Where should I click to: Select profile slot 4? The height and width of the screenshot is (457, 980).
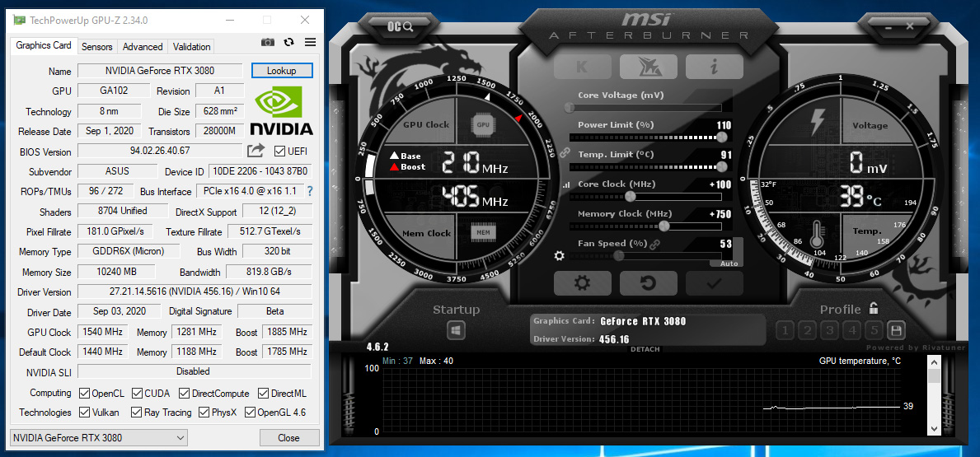click(852, 330)
